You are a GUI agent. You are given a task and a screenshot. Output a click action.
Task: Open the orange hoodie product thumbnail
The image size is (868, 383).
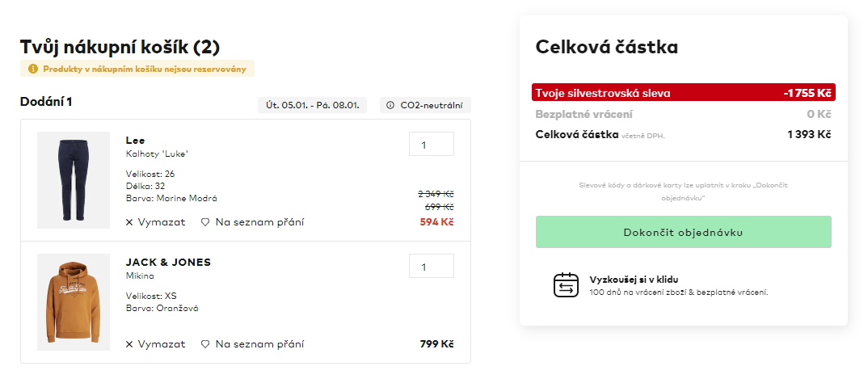[x=74, y=302]
